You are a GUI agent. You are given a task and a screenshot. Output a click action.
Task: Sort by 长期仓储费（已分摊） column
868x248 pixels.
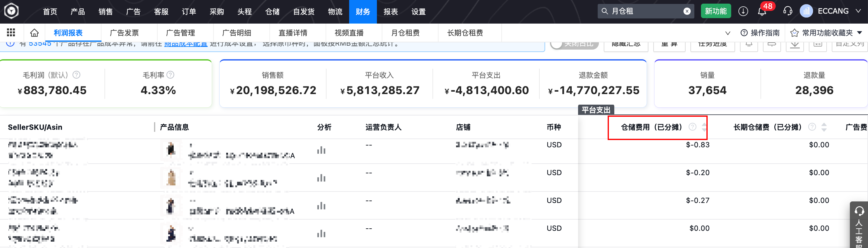(x=824, y=127)
